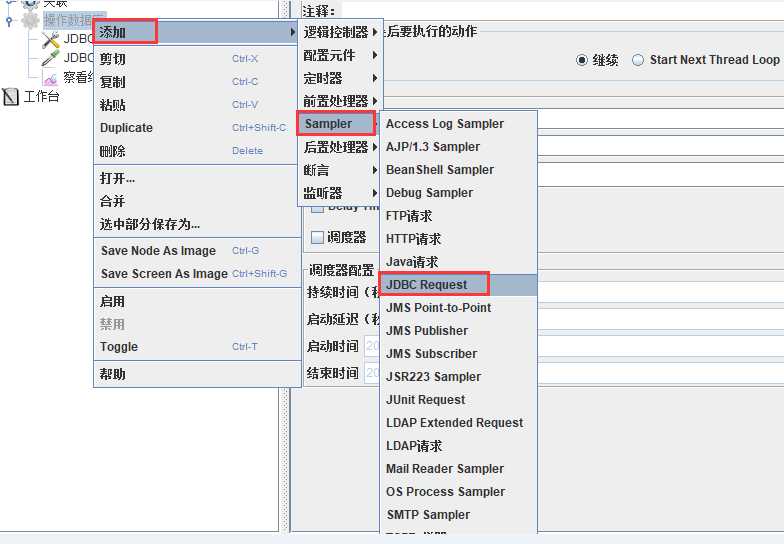
Task: Choose 复制 from the context menu
Action: point(197,82)
